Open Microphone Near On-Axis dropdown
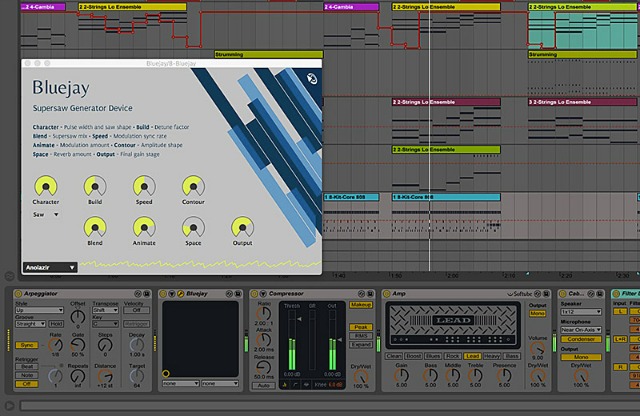The image size is (640, 416). click(581, 329)
